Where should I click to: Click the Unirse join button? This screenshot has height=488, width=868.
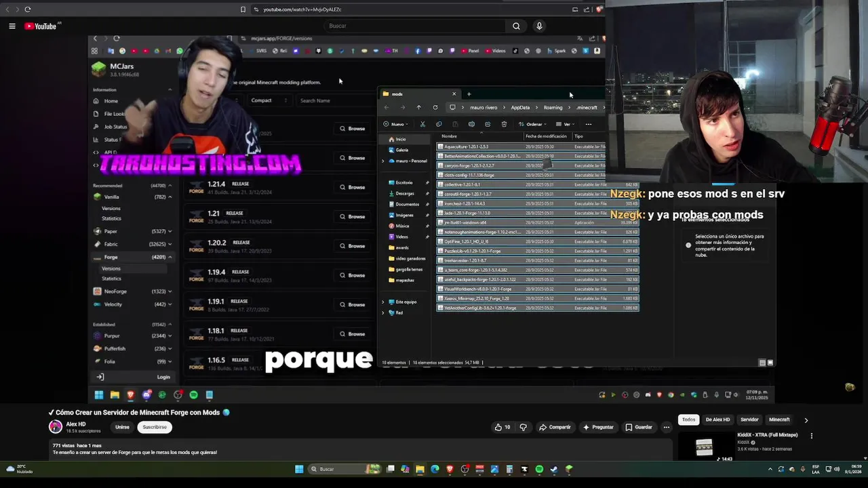pos(122,427)
